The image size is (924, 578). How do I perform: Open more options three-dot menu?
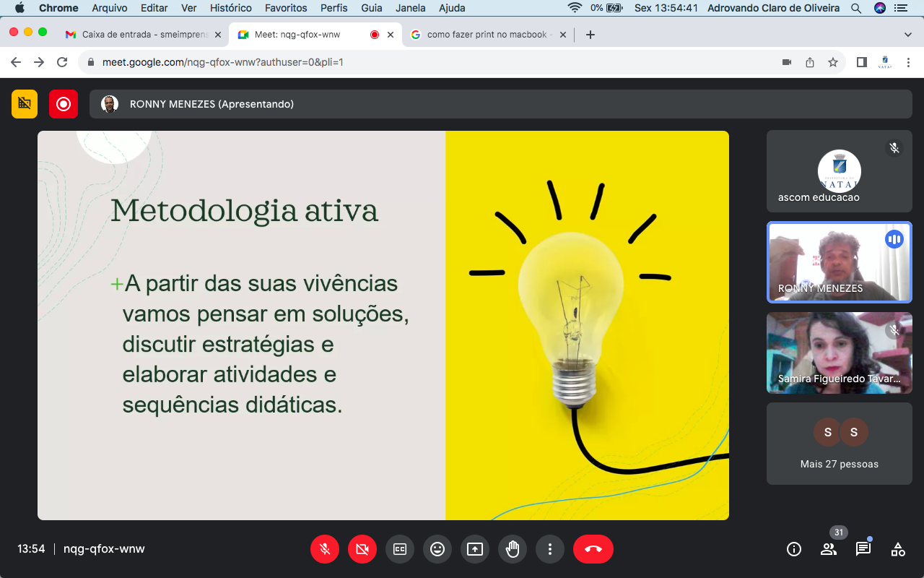550,549
